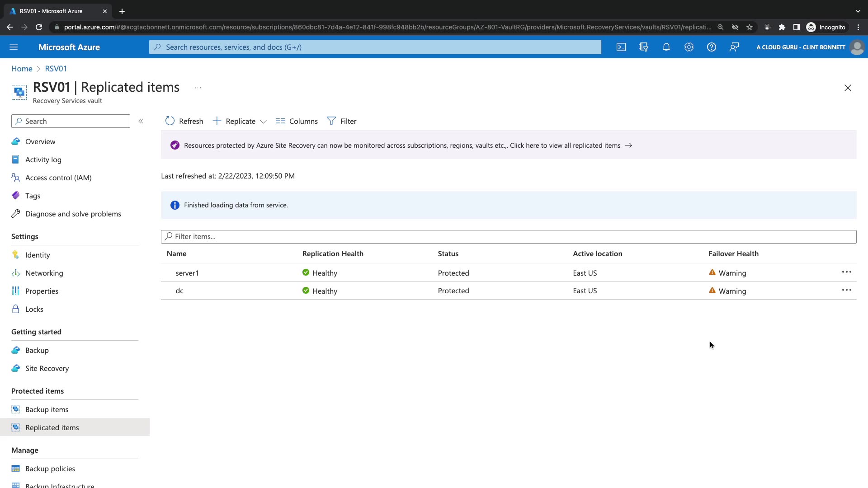Open more options for dc row
This screenshot has height=488, width=868.
coord(846,290)
